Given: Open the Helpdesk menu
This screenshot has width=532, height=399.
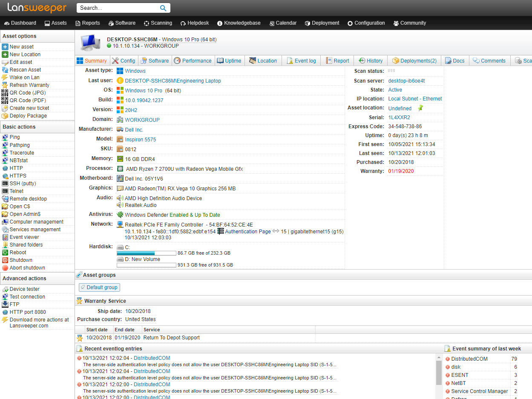Looking at the screenshot, I should 195,23.
